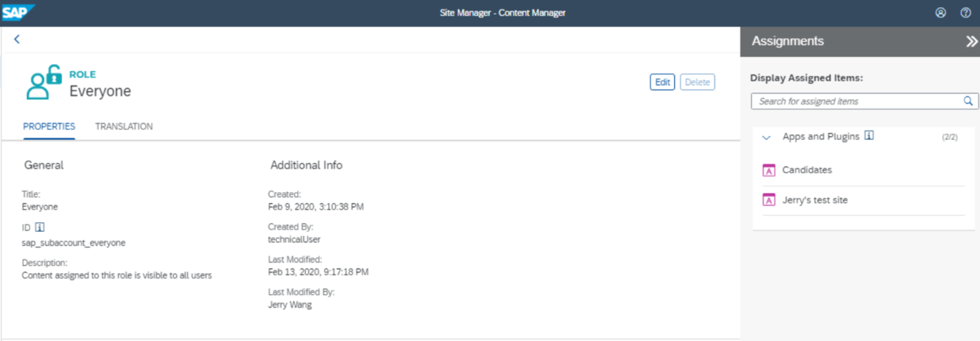Click the Site Manager - Content Manager title

click(503, 13)
